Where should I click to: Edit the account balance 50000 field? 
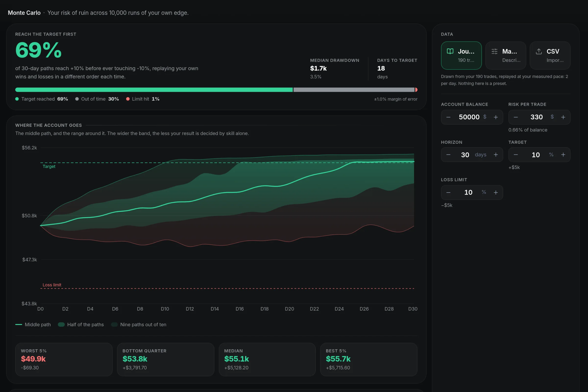pyautogui.click(x=469, y=117)
